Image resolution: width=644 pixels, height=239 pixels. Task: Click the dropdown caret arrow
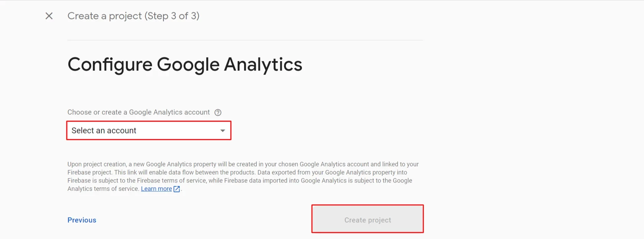click(x=222, y=131)
